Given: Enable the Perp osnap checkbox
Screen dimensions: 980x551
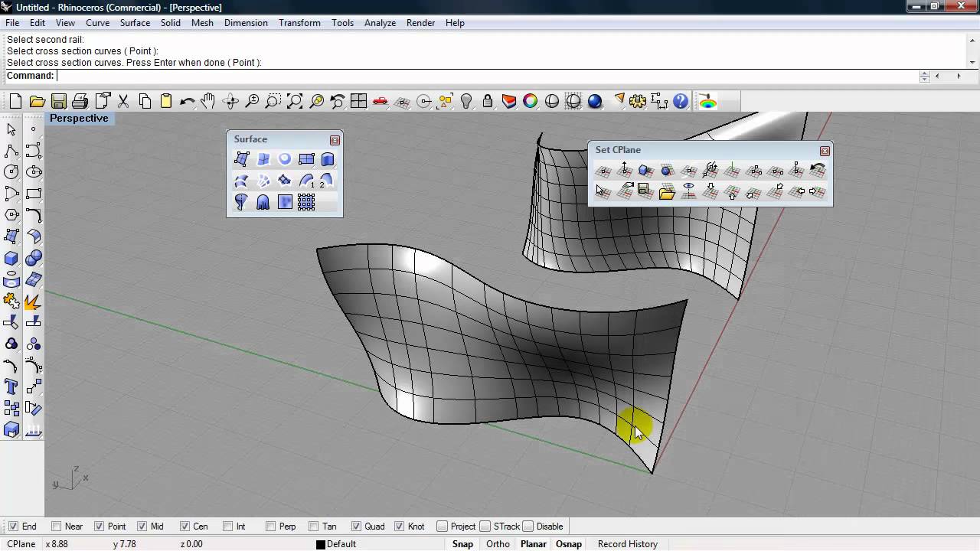Looking at the screenshot, I should (x=270, y=527).
